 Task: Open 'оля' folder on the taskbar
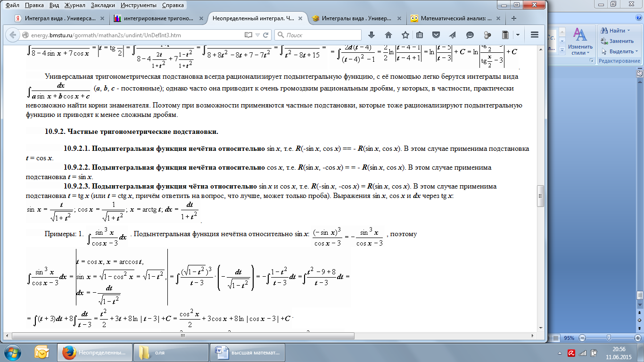click(x=172, y=352)
